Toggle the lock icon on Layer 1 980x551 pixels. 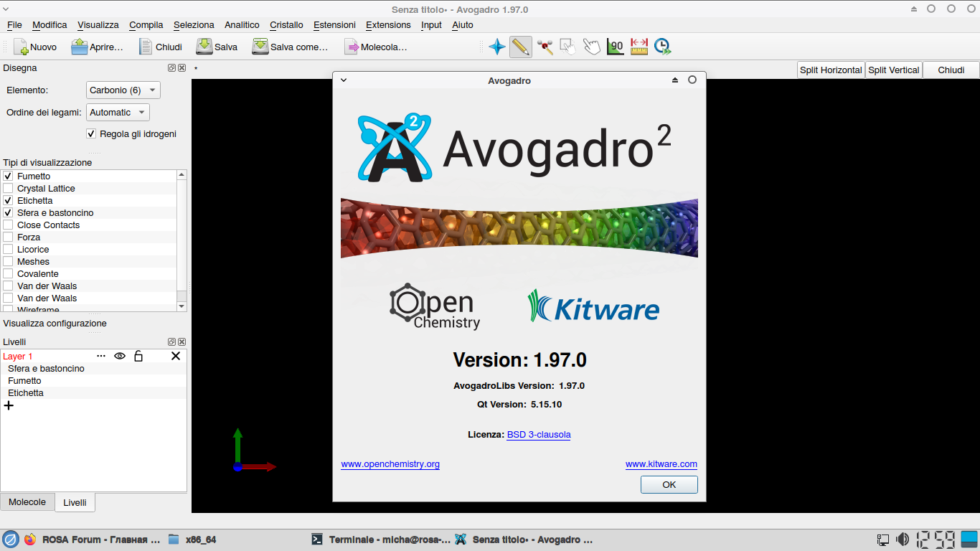point(138,356)
